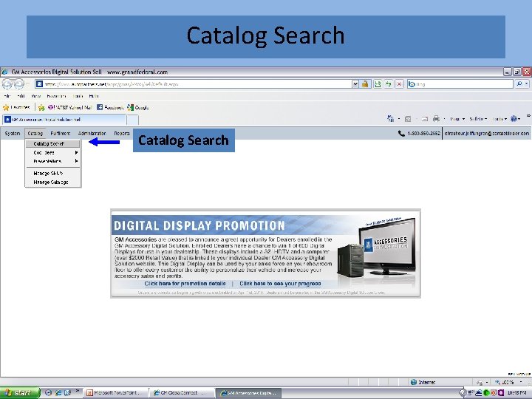Image resolution: width=532 pixels, height=399 pixels.
Task: Select Catalog Search in the Catalog menu
Action: pyautogui.click(x=52, y=144)
